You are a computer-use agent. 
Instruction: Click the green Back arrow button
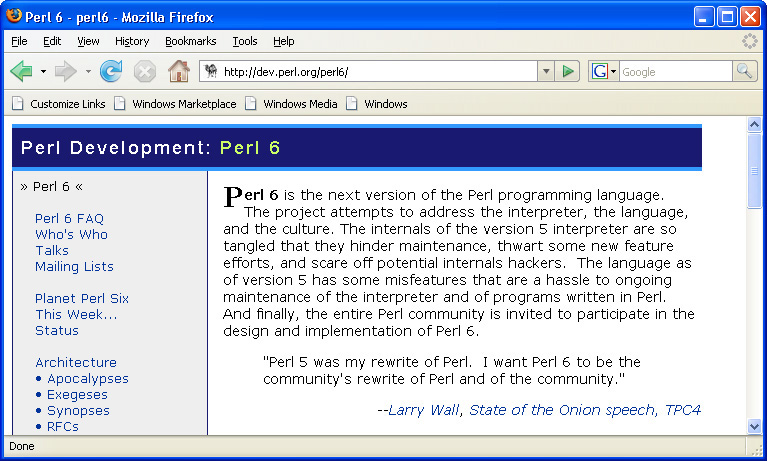point(21,71)
